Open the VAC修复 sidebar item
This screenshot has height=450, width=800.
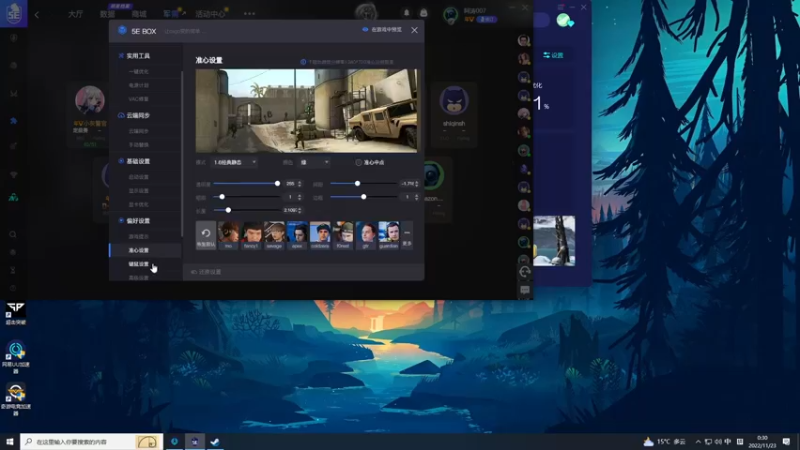(x=138, y=99)
